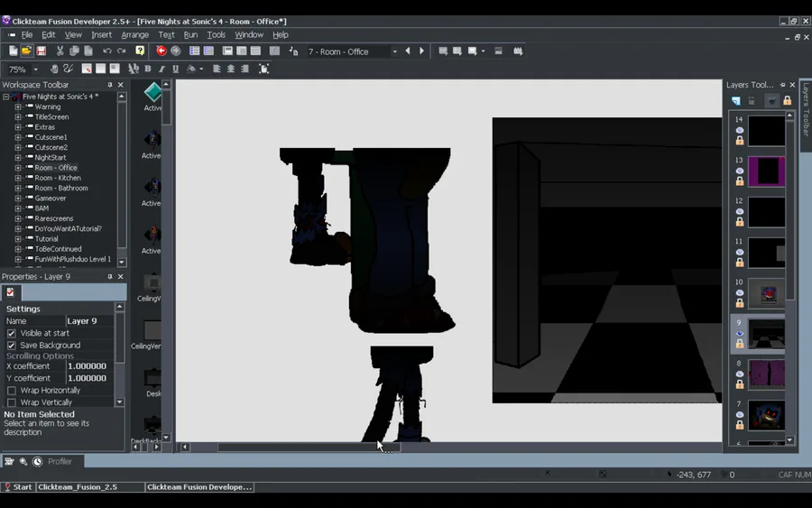Select the layer 8 thumbnail
Viewport: 812px width, 508px height.
(766, 374)
